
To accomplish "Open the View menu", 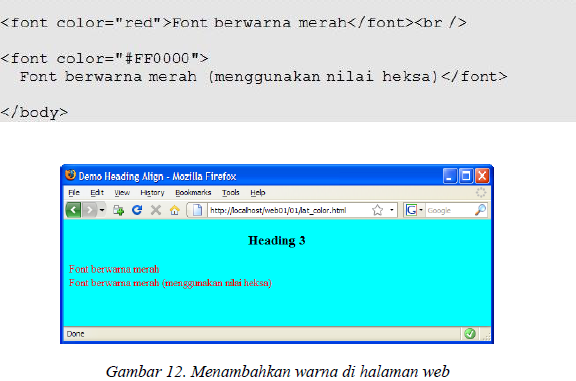I will click(122, 193).
